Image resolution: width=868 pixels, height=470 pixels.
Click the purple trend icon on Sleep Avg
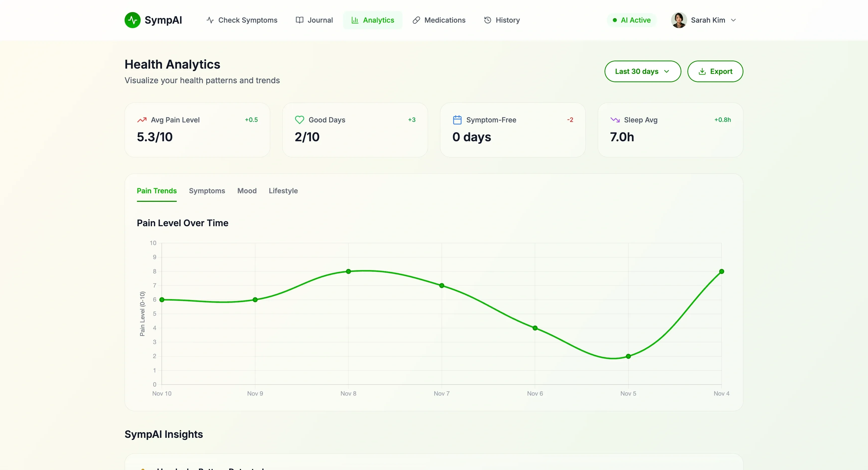click(615, 120)
